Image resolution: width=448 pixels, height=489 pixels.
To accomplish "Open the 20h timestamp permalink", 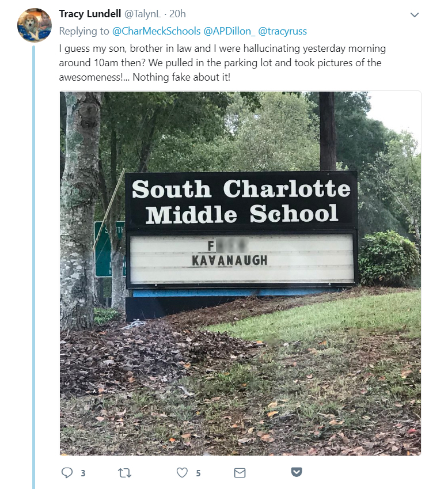I will [x=177, y=14].
